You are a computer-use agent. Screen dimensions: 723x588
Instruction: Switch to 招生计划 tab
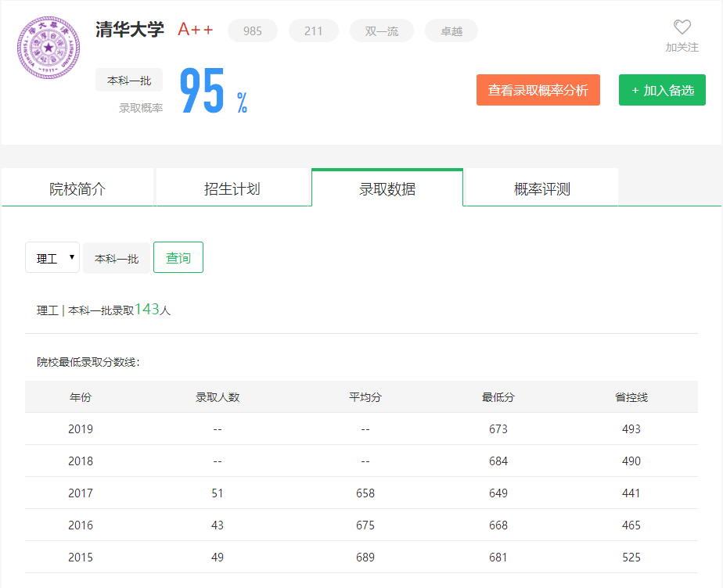point(232,188)
